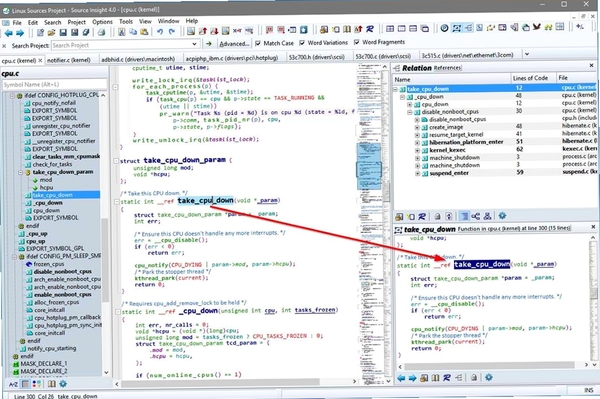Click the black bird icon in main toolbar
600x399 pixels.
tap(536, 27)
